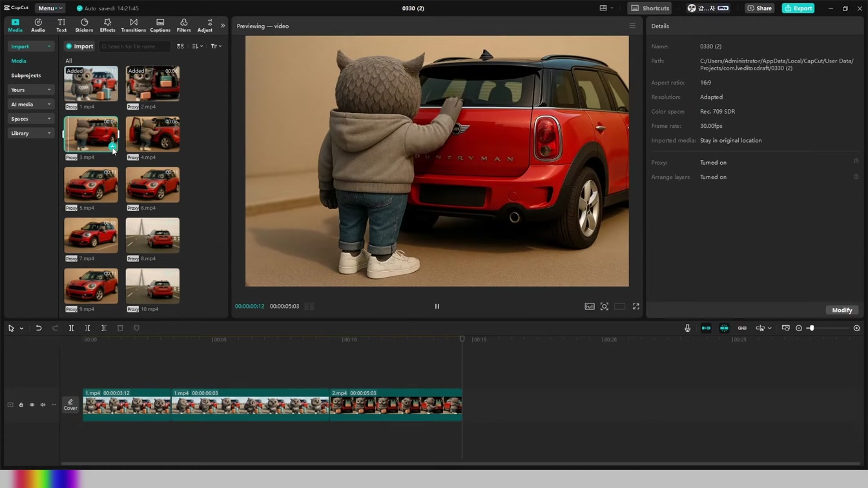Open the Transitions panel
Image resolution: width=868 pixels, height=488 pixels.
coord(133,25)
